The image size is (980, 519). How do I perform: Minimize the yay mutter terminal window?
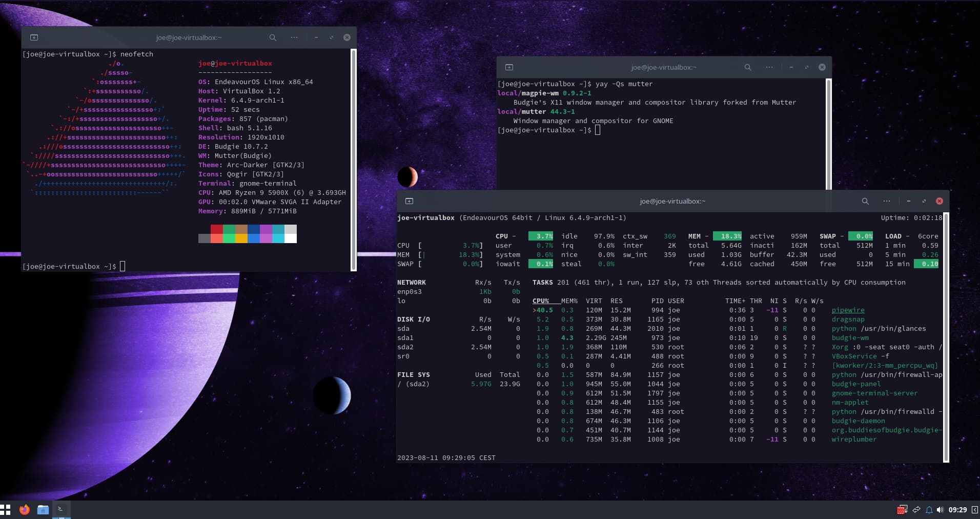[x=791, y=67]
